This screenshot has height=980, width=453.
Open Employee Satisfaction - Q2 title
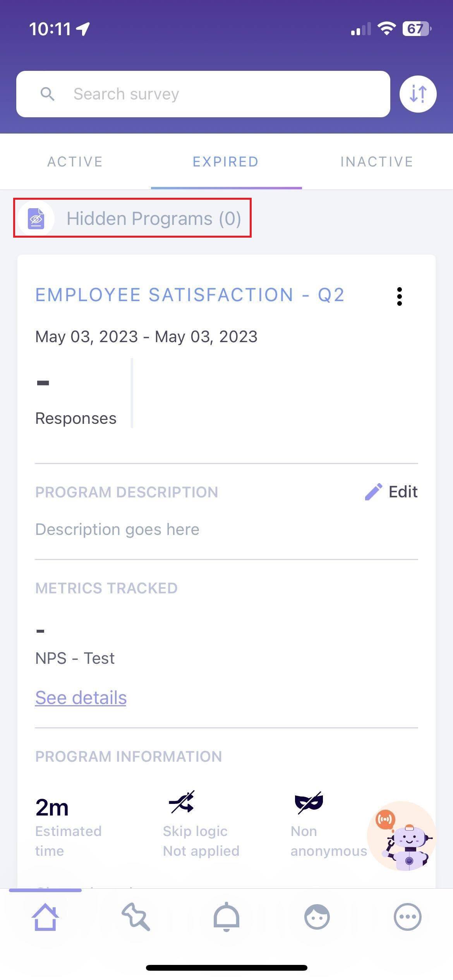(190, 295)
